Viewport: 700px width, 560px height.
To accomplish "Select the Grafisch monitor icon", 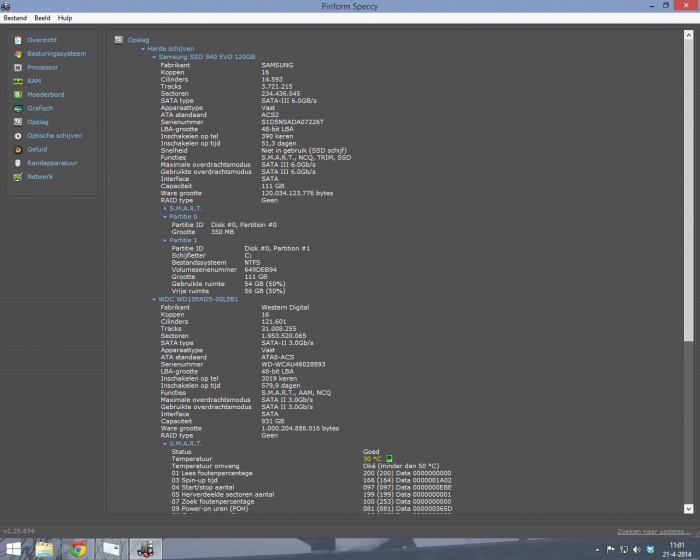I will tap(18, 109).
